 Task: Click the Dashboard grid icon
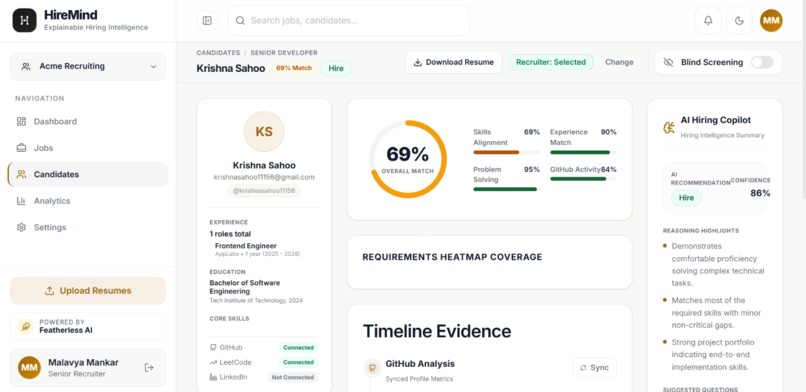21,121
